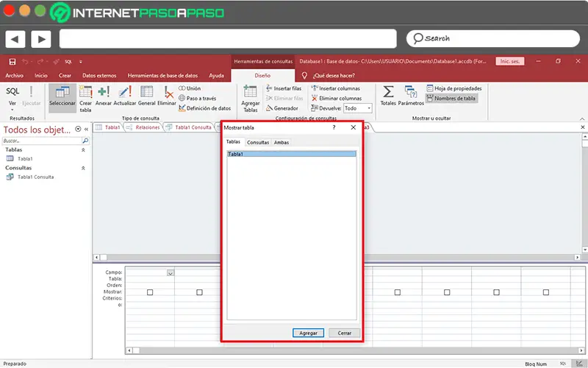588x368 pixels.
Task: Collapse navigation pane with shutter arrows
Action: [x=86, y=130]
